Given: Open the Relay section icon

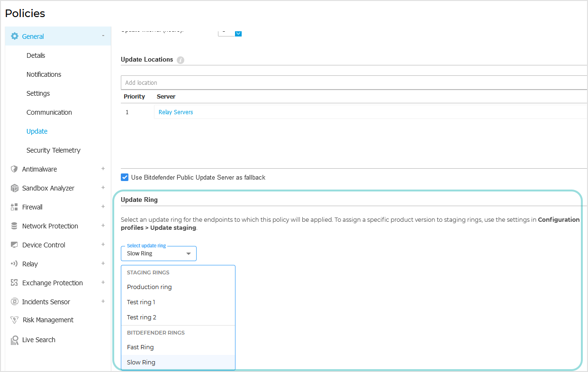Looking at the screenshot, I should click(14, 263).
